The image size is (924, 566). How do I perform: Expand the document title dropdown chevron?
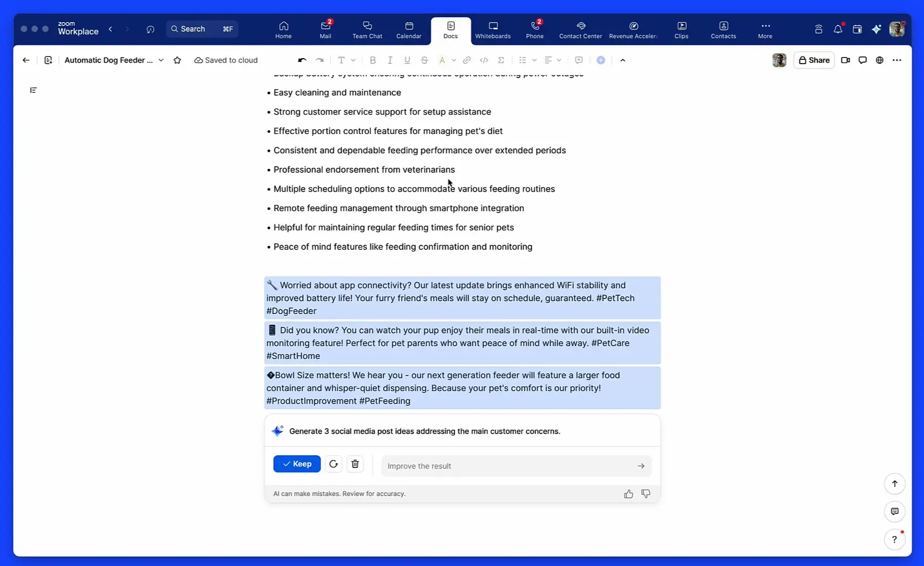coord(161,60)
